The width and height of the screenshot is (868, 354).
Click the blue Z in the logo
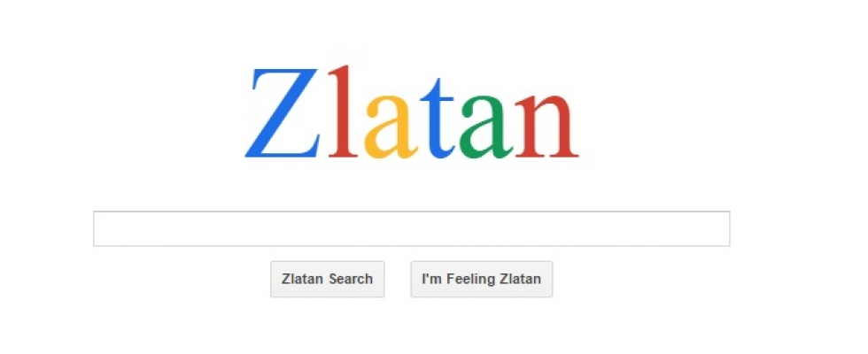[x=283, y=113]
